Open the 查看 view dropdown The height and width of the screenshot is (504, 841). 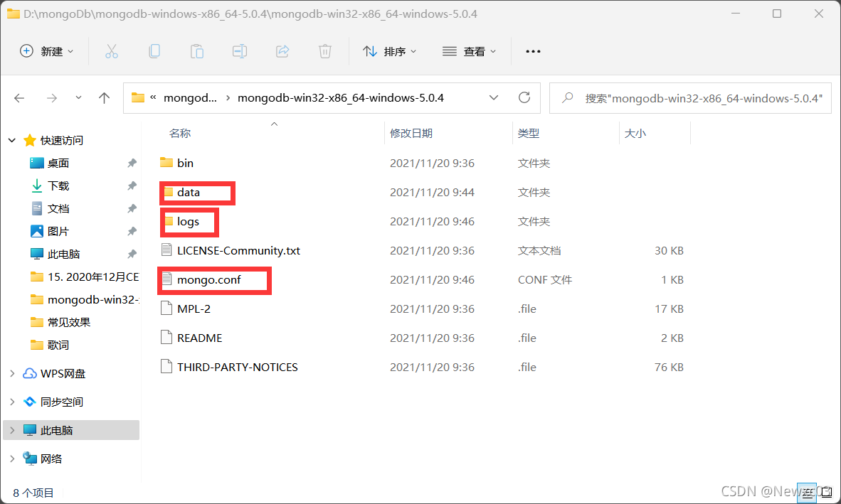coord(469,50)
